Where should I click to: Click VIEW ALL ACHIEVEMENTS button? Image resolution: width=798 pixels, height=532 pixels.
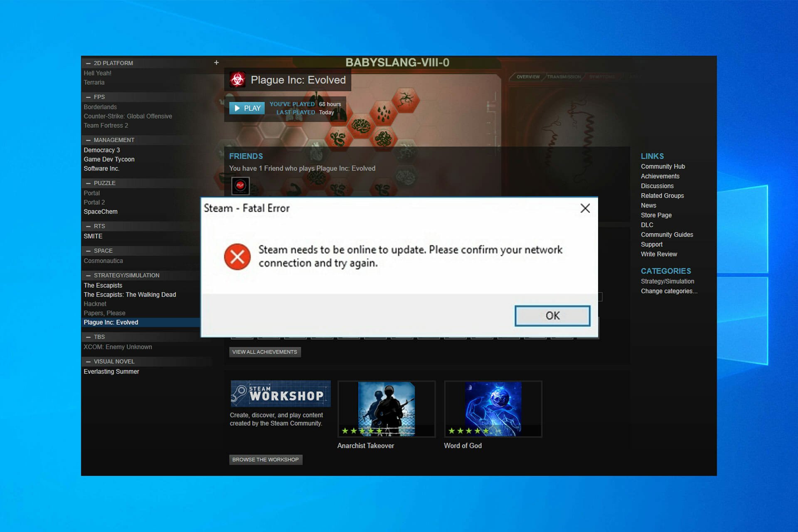[265, 352]
